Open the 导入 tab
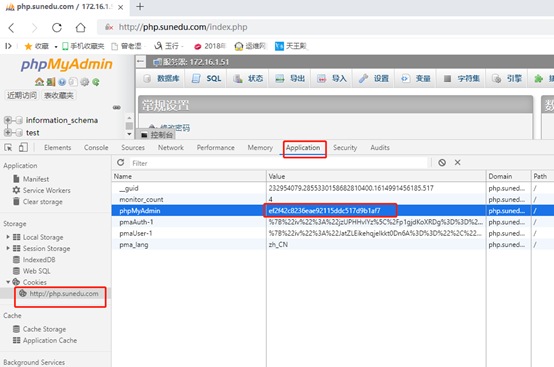 point(332,78)
